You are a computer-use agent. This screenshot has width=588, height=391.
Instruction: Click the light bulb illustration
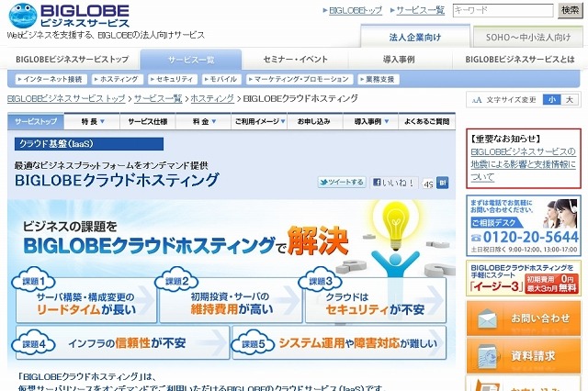tap(396, 226)
